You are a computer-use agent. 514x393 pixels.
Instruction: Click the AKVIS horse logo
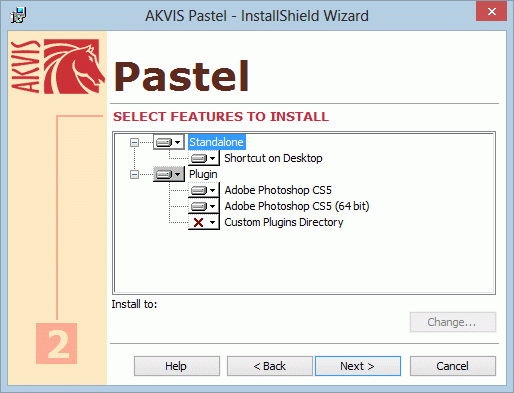point(73,66)
